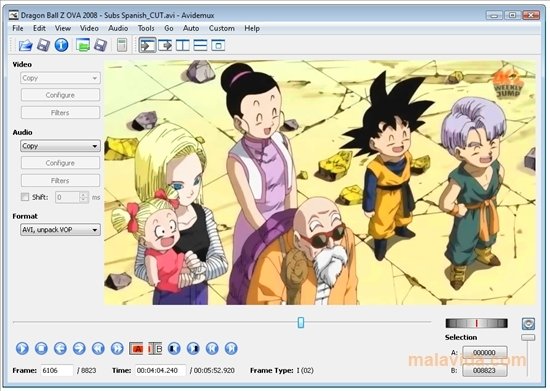Click the blue information icon in toolbar

click(61, 45)
